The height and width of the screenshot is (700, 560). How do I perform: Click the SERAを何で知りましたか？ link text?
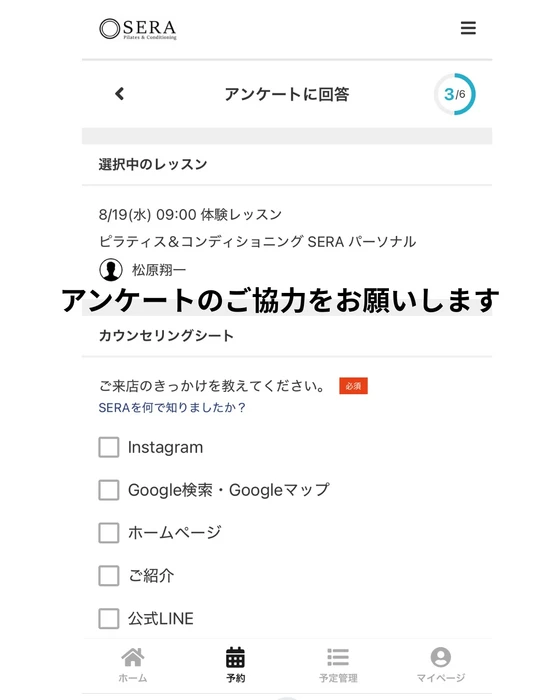click(x=172, y=408)
